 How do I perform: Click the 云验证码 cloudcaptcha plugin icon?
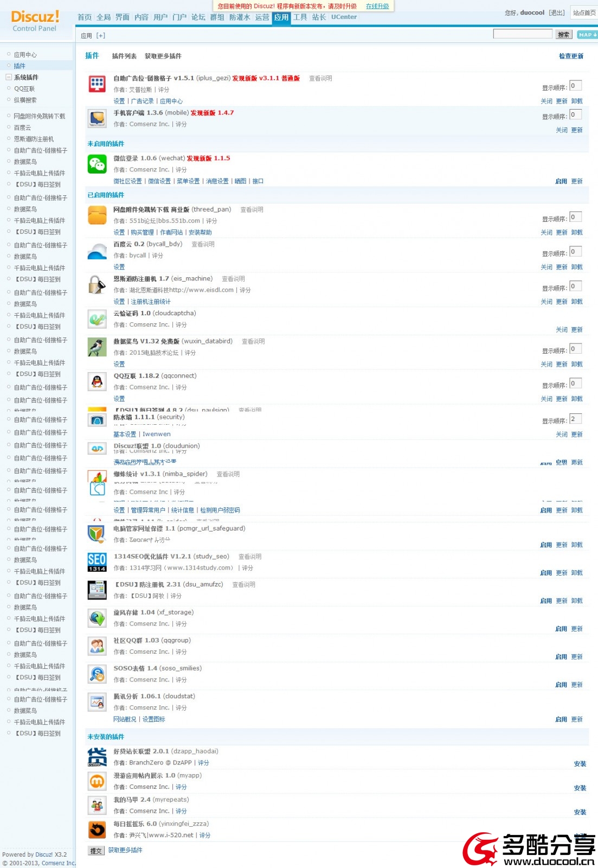[97, 320]
